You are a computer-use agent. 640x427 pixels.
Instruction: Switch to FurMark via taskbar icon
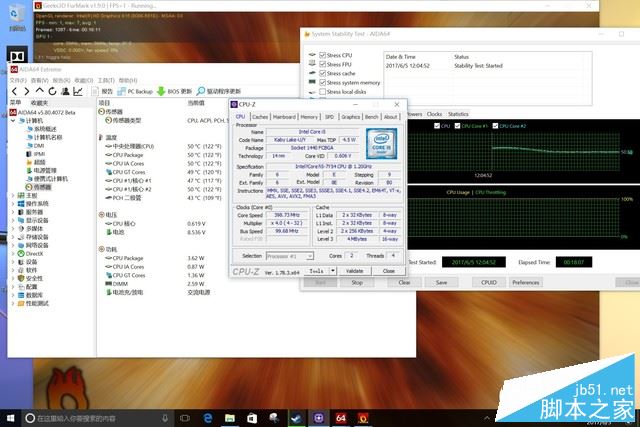(362, 418)
